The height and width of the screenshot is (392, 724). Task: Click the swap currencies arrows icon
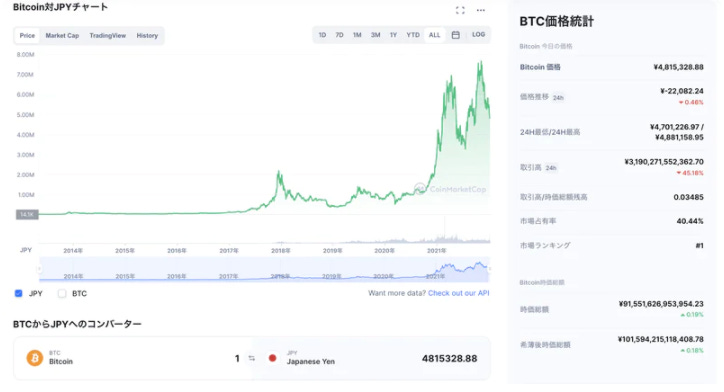[x=252, y=358]
